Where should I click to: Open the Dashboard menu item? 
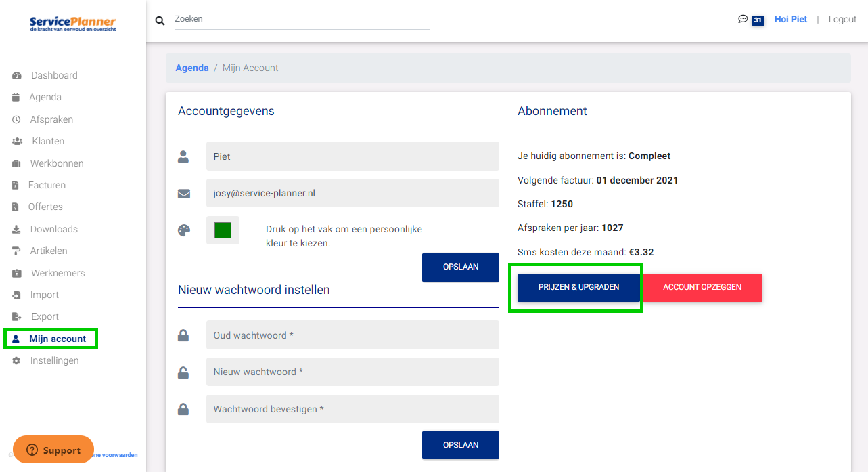54,75
